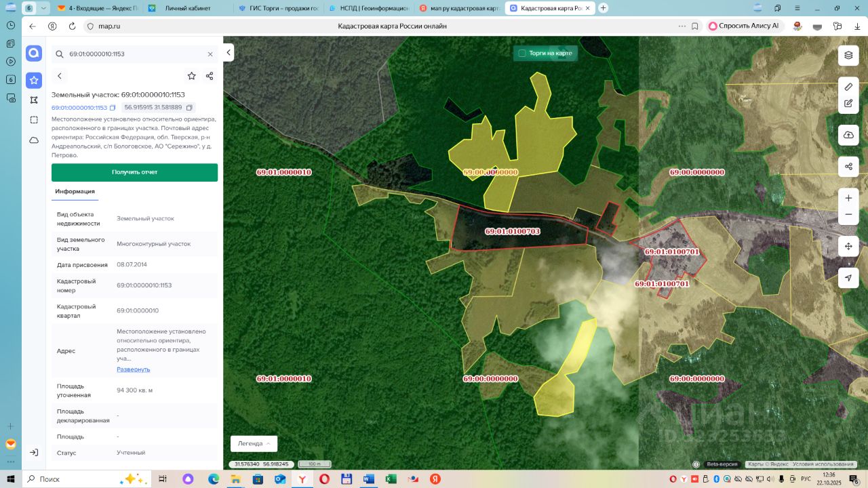Open the polygon drawing tool in sidebar
Screen dimensions: 868x488
coord(34,100)
